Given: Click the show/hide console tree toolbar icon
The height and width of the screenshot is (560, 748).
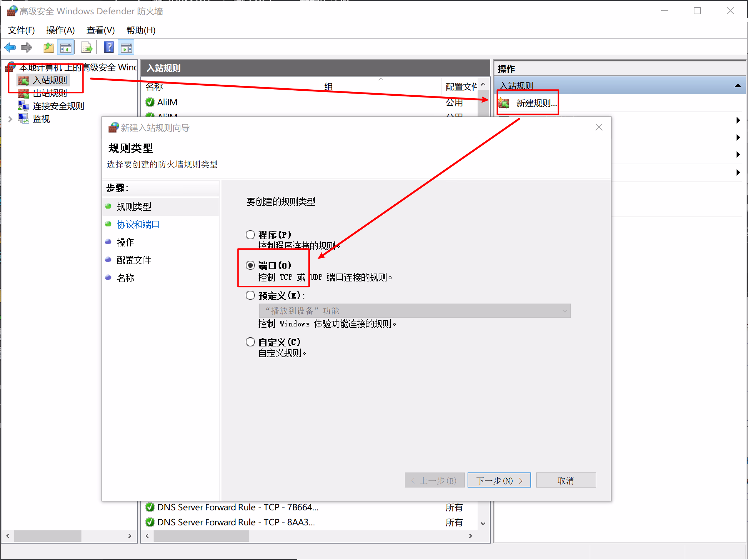Looking at the screenshot, I should coord(66,47).
